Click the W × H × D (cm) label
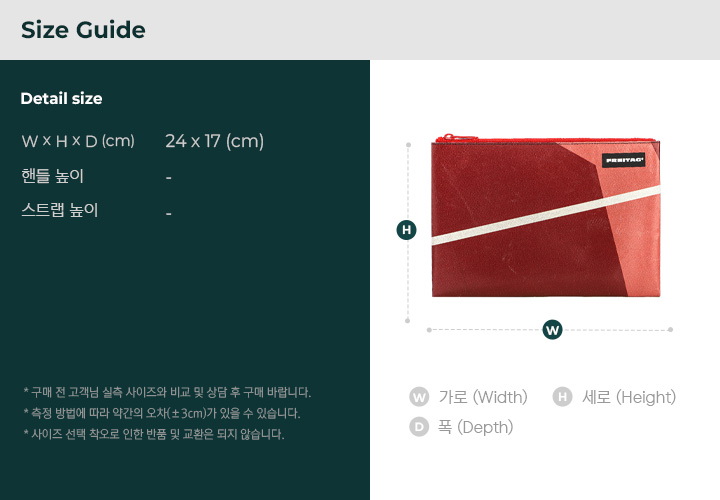This screenshot has height=500, width=720. (x=78, y=141)
